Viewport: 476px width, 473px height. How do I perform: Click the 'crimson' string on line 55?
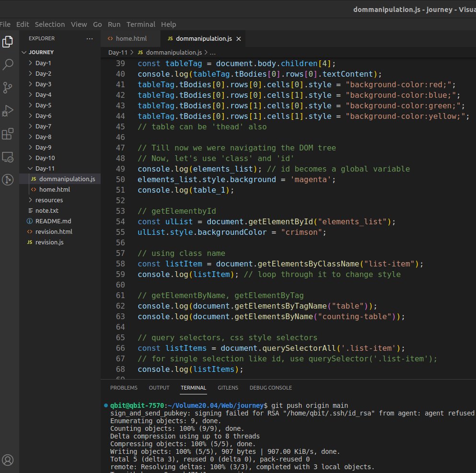(301, 232)
